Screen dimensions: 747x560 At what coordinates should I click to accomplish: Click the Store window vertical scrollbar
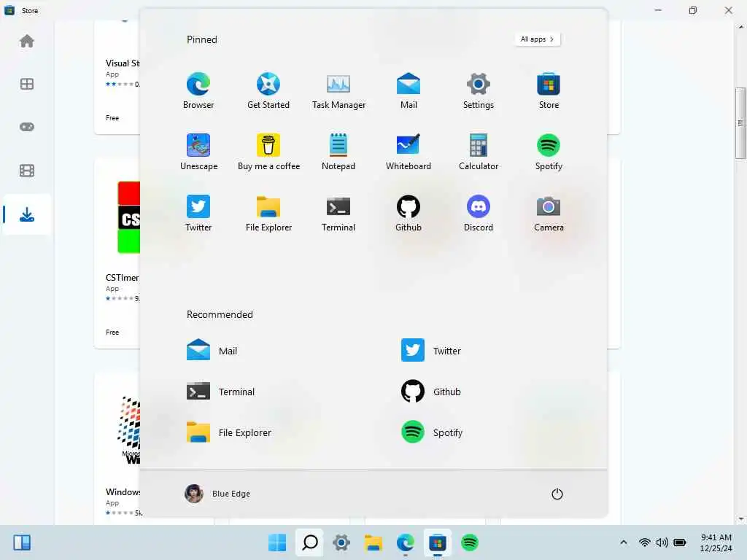(740, 122)
